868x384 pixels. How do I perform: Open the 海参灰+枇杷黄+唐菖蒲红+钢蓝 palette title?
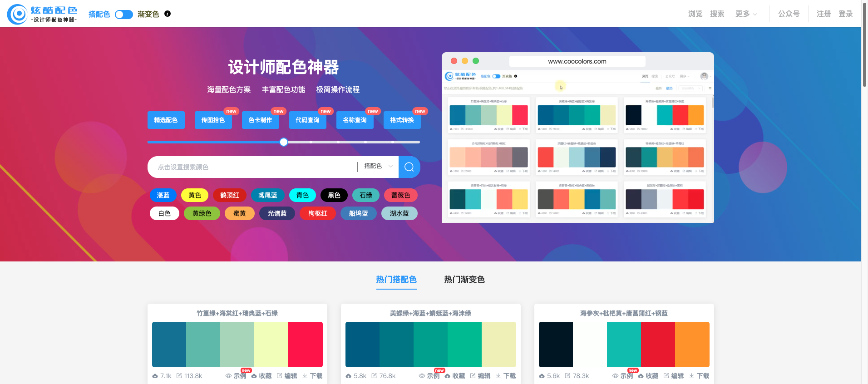[x=624, y=313]
